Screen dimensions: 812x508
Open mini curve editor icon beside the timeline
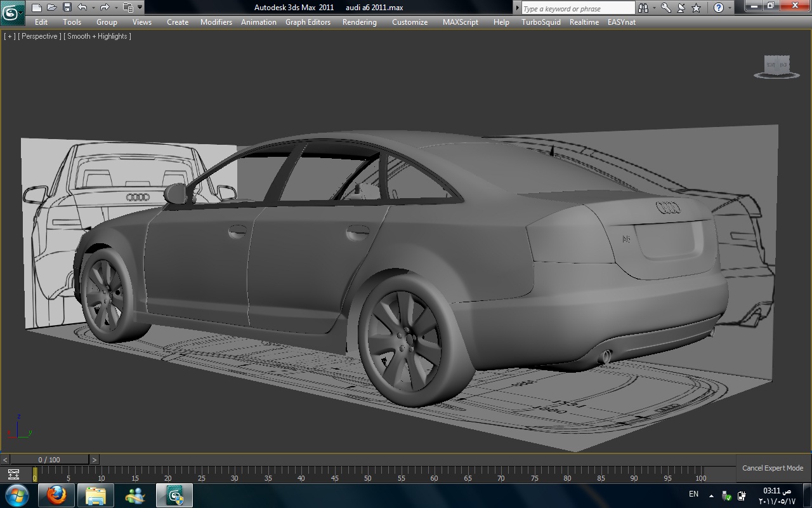13,474
